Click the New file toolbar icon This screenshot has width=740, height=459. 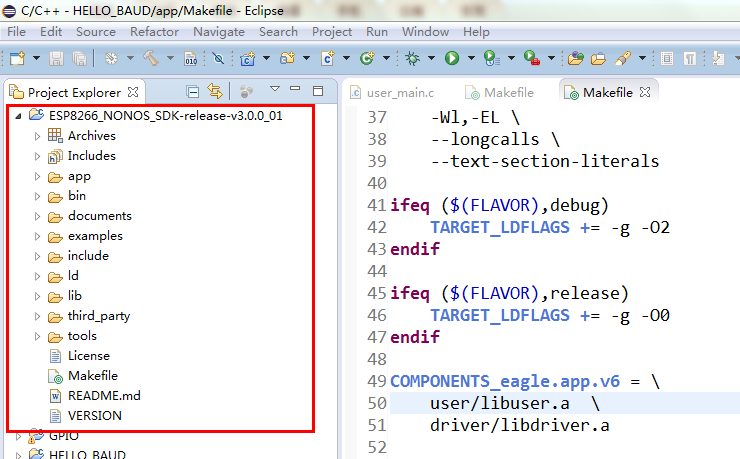pyautogui.click(x=17, y=58)
